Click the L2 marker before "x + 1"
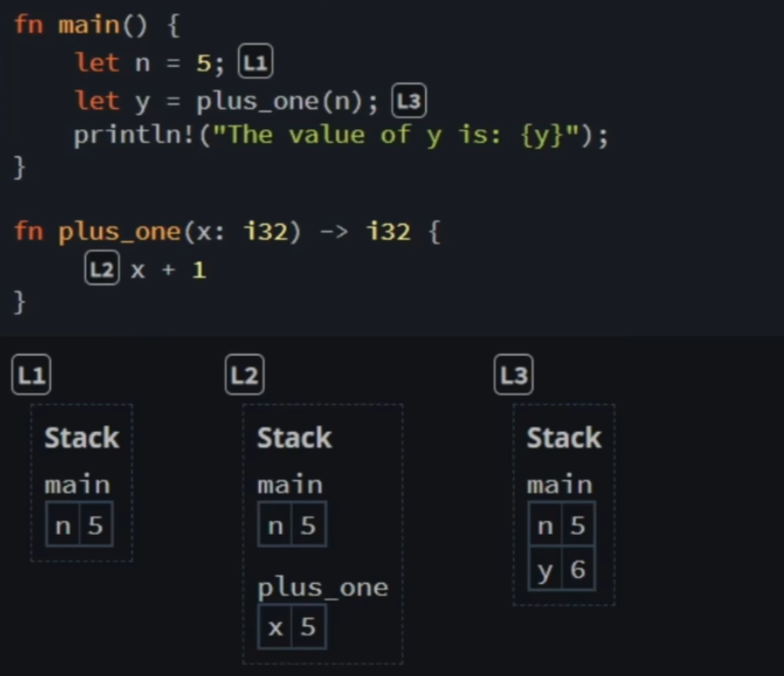784x676 pixels. pos(101,270)
